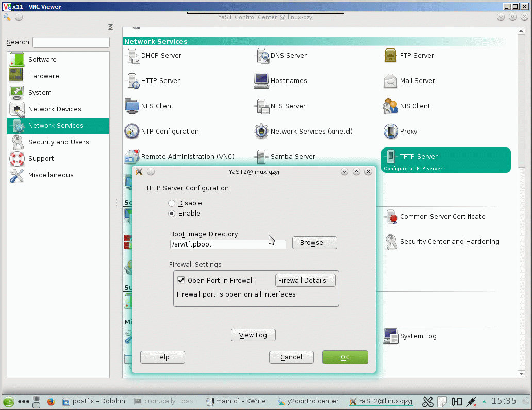Choose the Enable radio button
Screen dimensions: 532x410
pyautogui.click(x=172, y=214)
